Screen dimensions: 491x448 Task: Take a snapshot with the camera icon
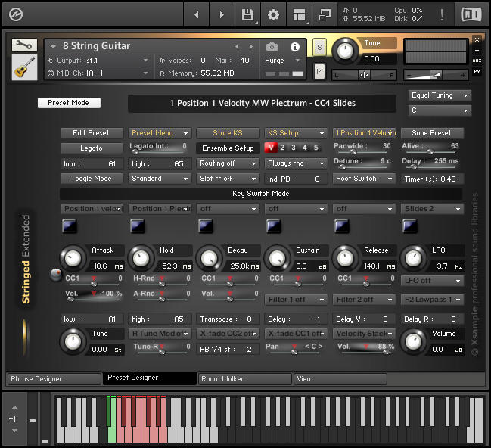272,47
